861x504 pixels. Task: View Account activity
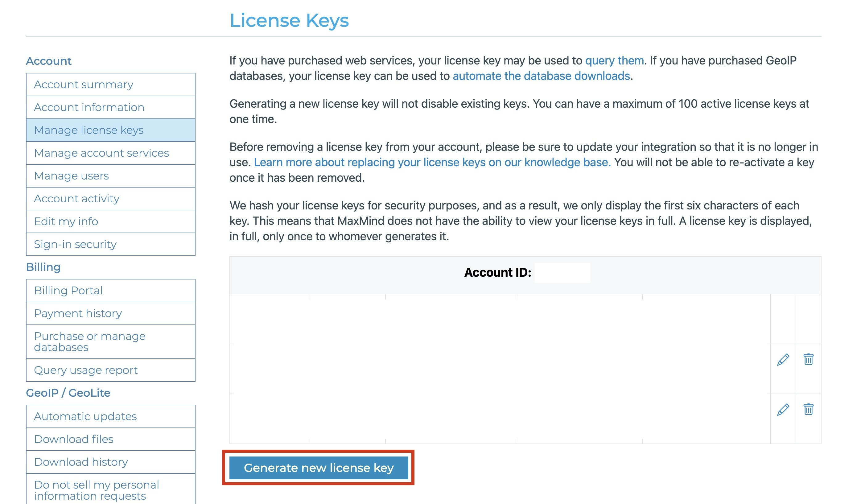[x=76, y=199]
